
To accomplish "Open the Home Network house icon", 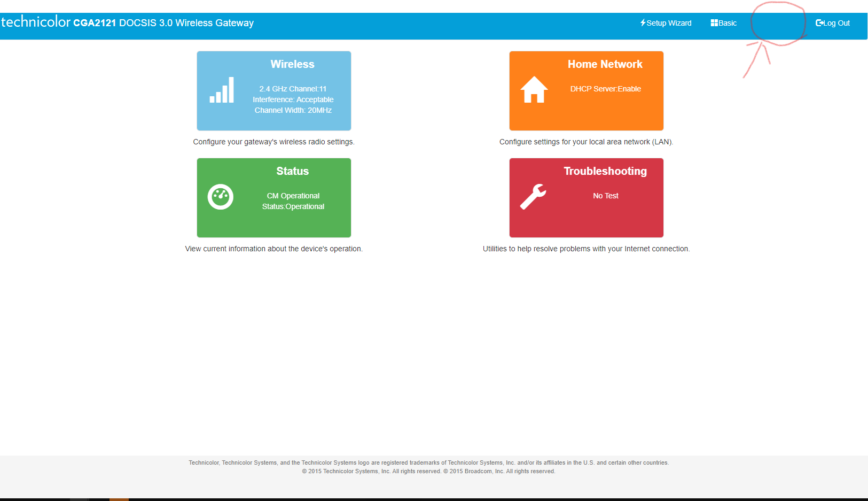I will 534,89.
